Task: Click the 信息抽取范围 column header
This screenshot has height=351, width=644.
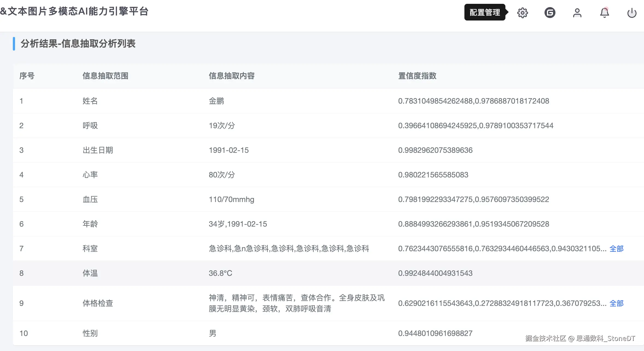Action: pos(106,76)
